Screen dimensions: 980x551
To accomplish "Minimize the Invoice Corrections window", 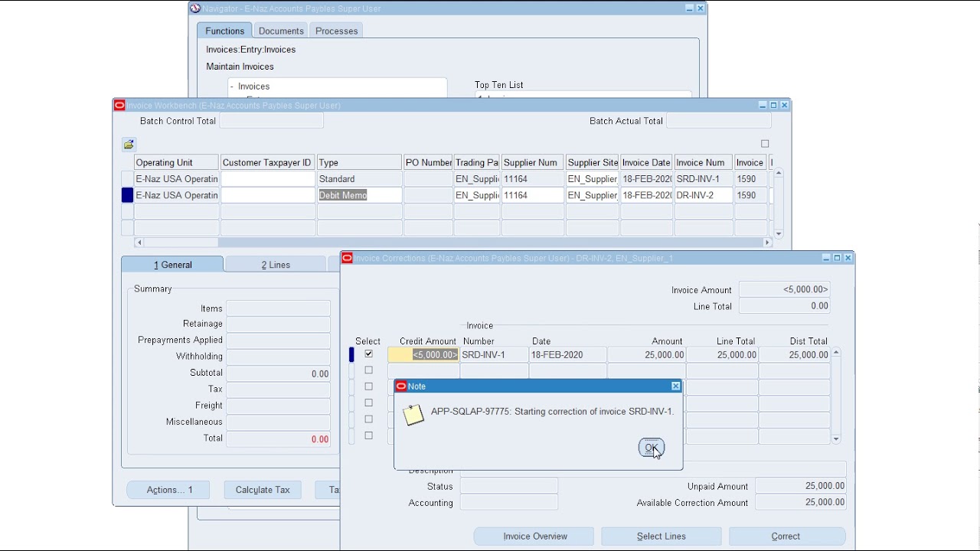I will click(x=826, y=258).
